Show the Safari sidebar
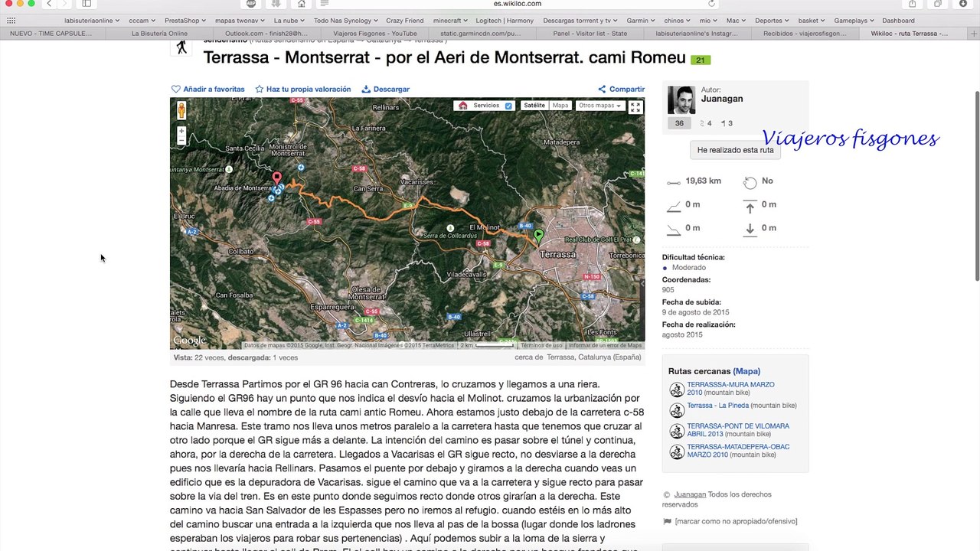 pos(87,4)
